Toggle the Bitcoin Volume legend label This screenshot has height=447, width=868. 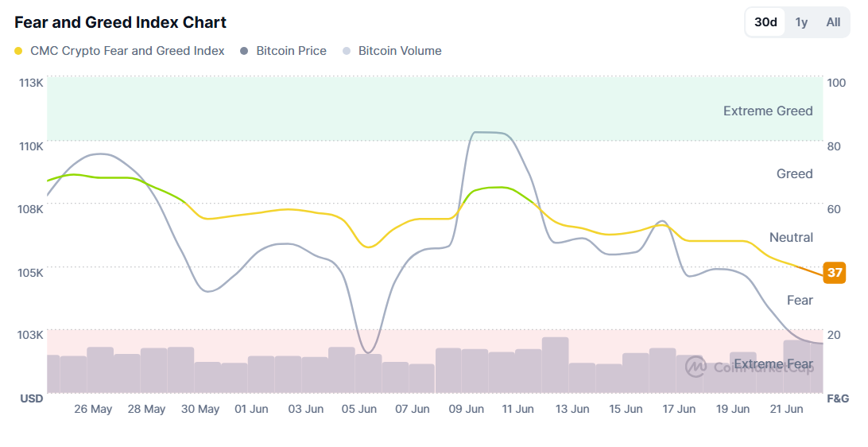[x=400, y=51]
